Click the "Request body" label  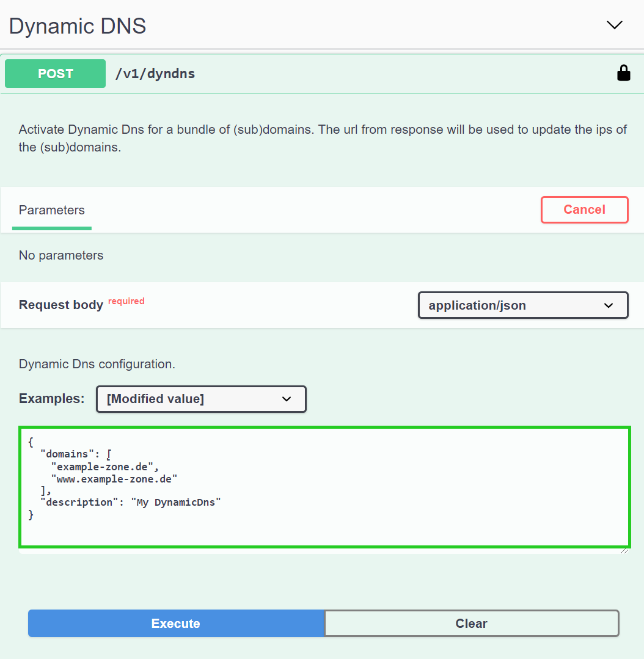[x=61, y=305]
